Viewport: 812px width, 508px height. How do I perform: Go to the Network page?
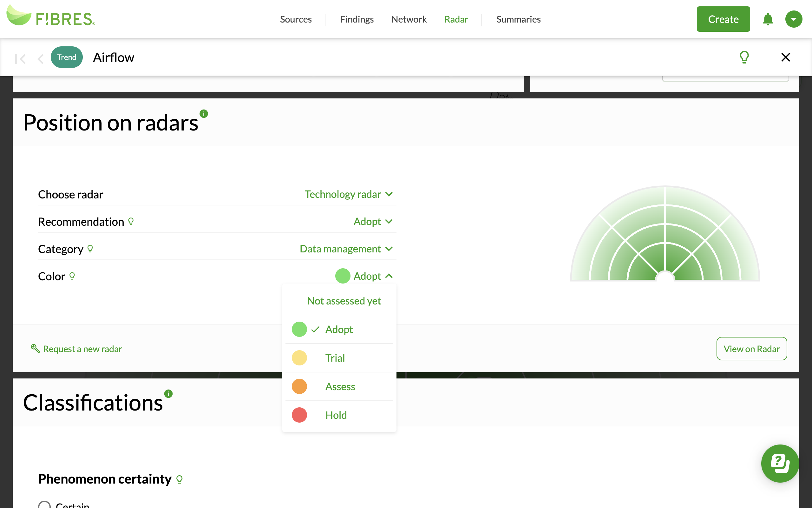click(x=409, y=19)
